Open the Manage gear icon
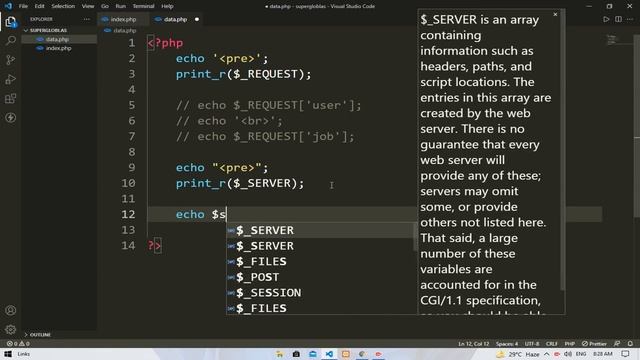Screen dimensions: 640x360 coord(11,329)
